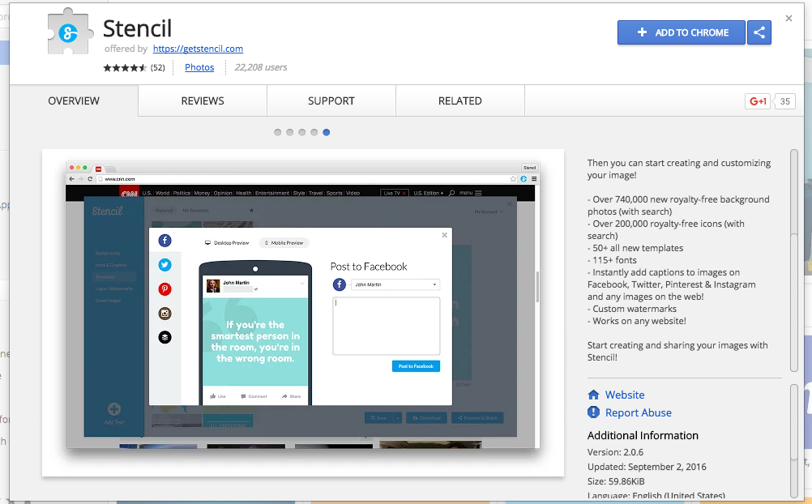Click the Additional Information scrollbar
The height and width of the screenshot is (504, 812).
794,441
